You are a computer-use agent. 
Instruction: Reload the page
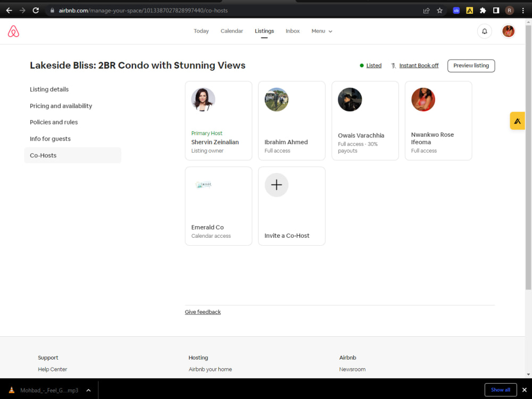tap(36, 11)
